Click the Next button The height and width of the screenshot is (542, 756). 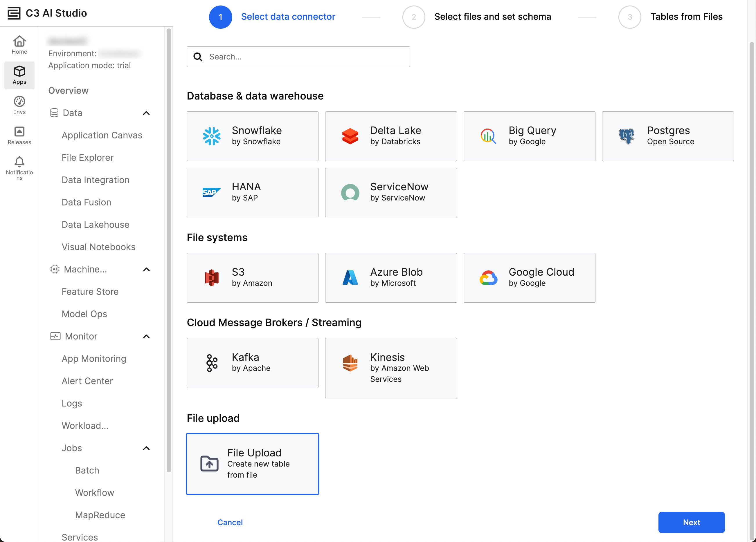691,522
